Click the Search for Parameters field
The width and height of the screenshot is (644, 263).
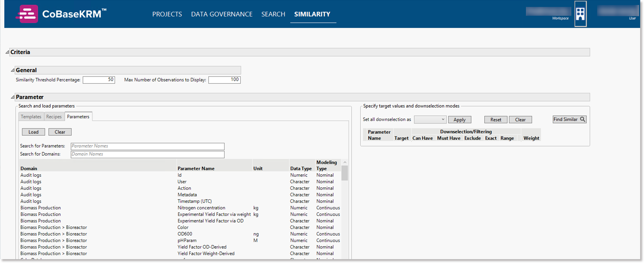point(147,146)
